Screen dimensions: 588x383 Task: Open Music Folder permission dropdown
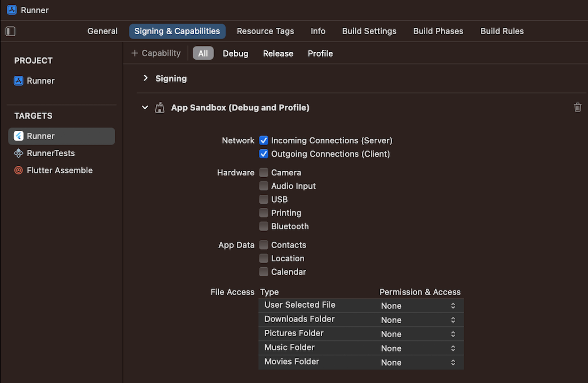[418, 348]
